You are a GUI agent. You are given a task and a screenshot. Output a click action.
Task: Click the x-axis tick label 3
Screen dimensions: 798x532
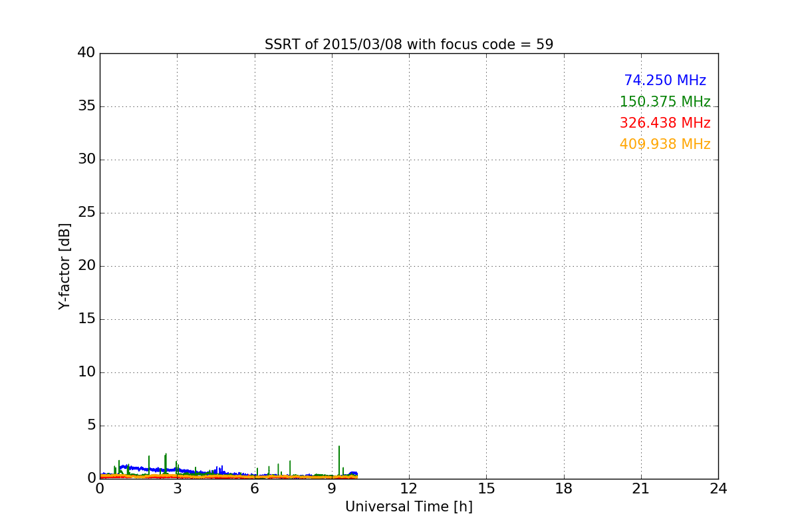tap(177, 489)
